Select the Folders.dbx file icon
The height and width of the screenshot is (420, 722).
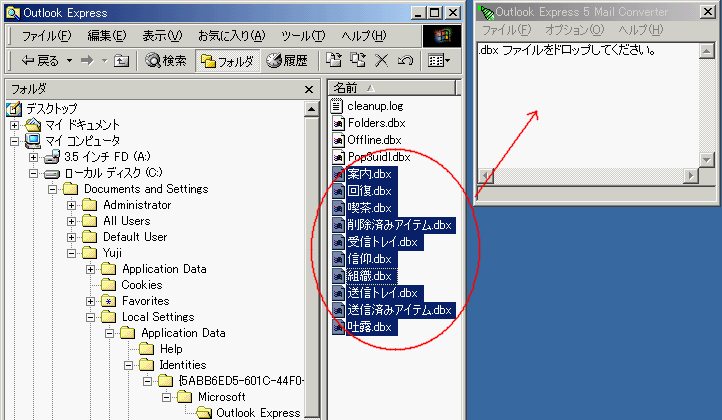pos(338,123)
